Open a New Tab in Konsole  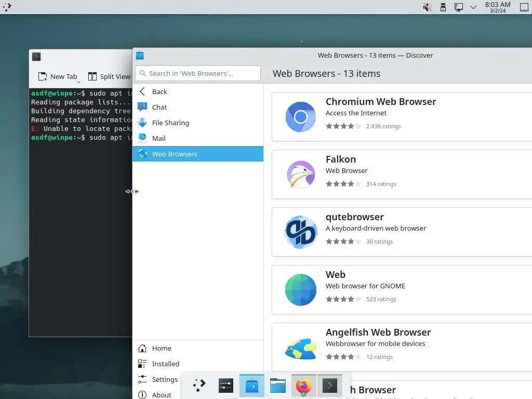click(x=58, y=76)
